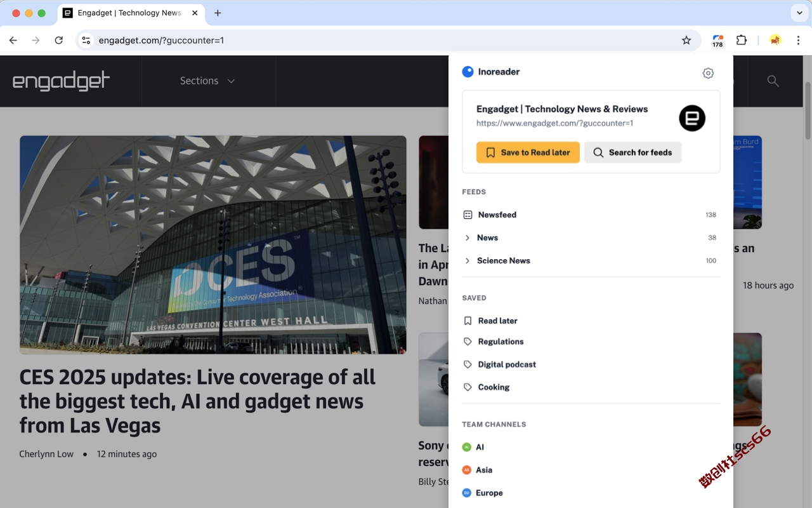
Task: Open the Engadget home logo link
Action: 62,81
